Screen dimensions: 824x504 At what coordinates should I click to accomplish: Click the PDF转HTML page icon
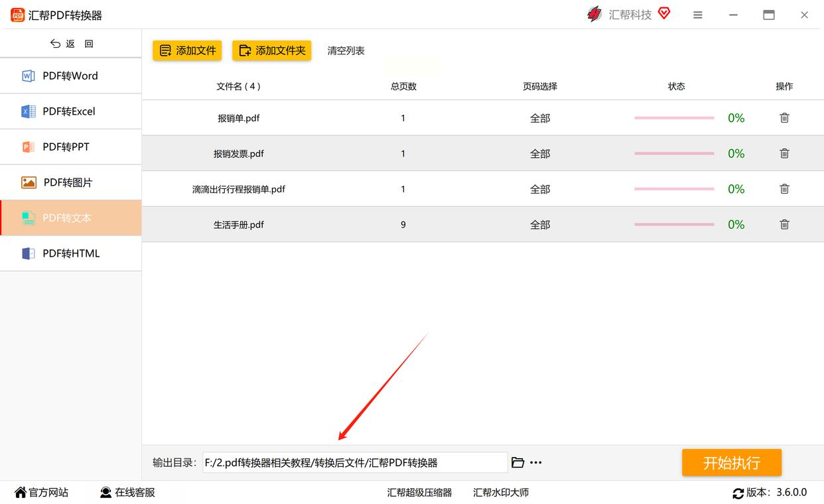tap(29, 253)
